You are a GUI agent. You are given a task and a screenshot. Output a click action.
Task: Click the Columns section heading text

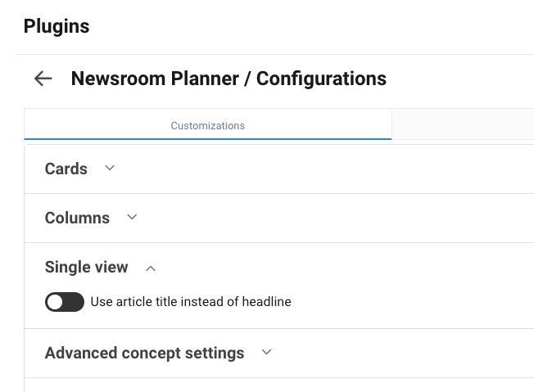(77, 218)
